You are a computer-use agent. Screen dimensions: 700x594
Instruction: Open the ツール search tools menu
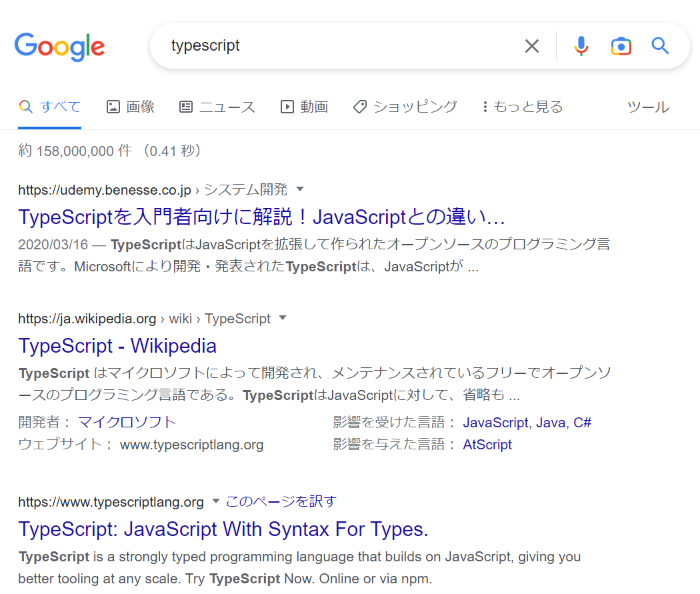[x=647, y=107]
